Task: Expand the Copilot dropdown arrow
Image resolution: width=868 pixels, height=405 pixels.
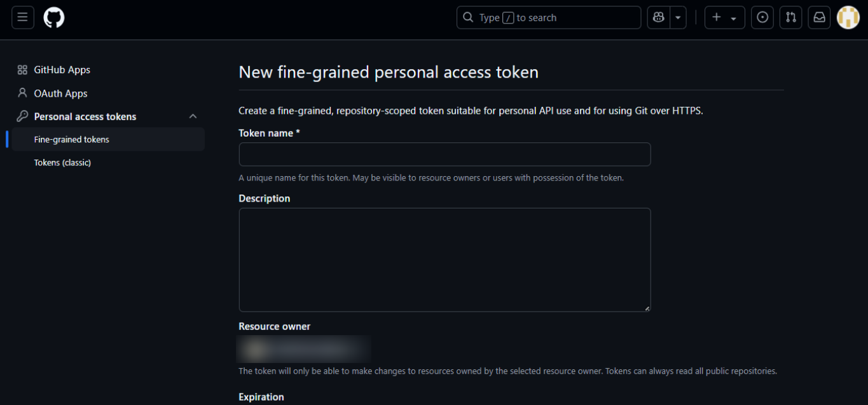Action: tap(678, 18)
